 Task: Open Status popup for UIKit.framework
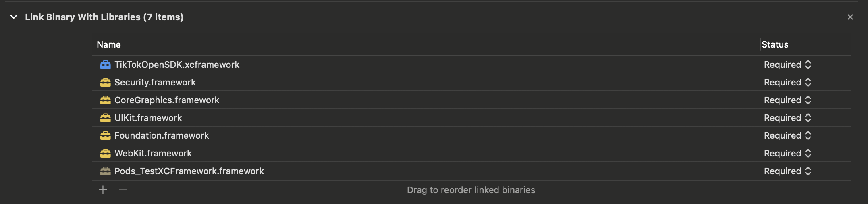787,118
